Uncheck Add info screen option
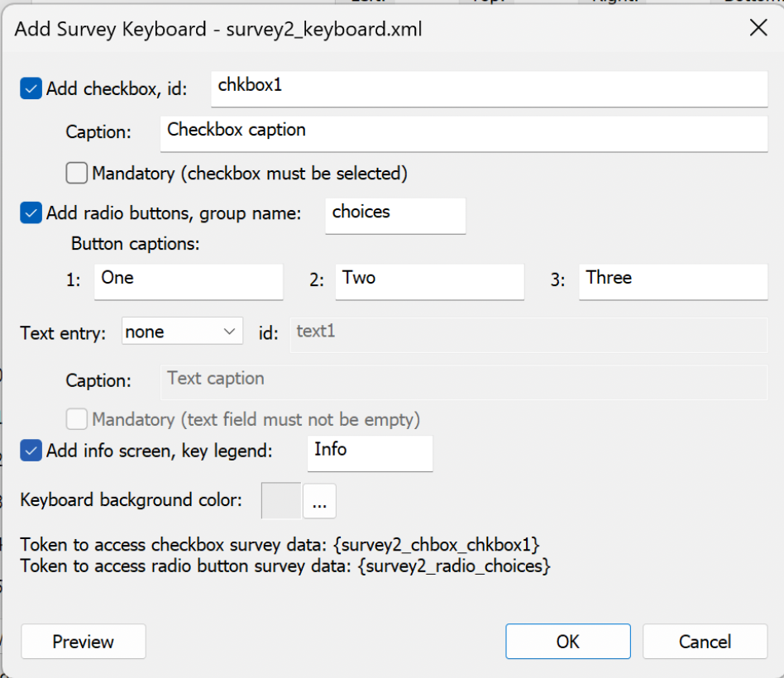Image resolution: width=784 pixels, height=678 pixels. (x=31, y=451)
